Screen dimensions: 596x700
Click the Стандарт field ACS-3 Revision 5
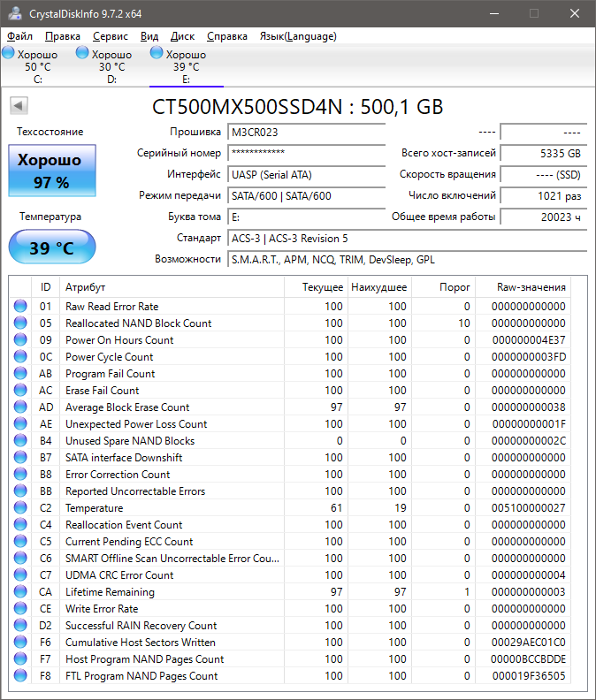(x=407, y=239)
